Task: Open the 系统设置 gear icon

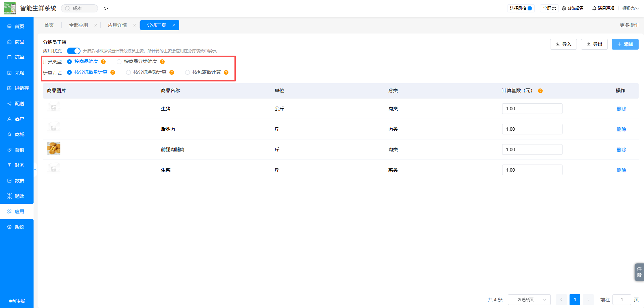Action: point(564,8)
